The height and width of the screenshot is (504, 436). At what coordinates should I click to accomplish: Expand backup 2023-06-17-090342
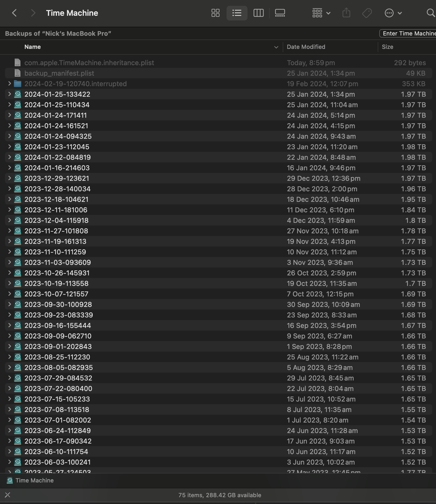click(9, 441)
